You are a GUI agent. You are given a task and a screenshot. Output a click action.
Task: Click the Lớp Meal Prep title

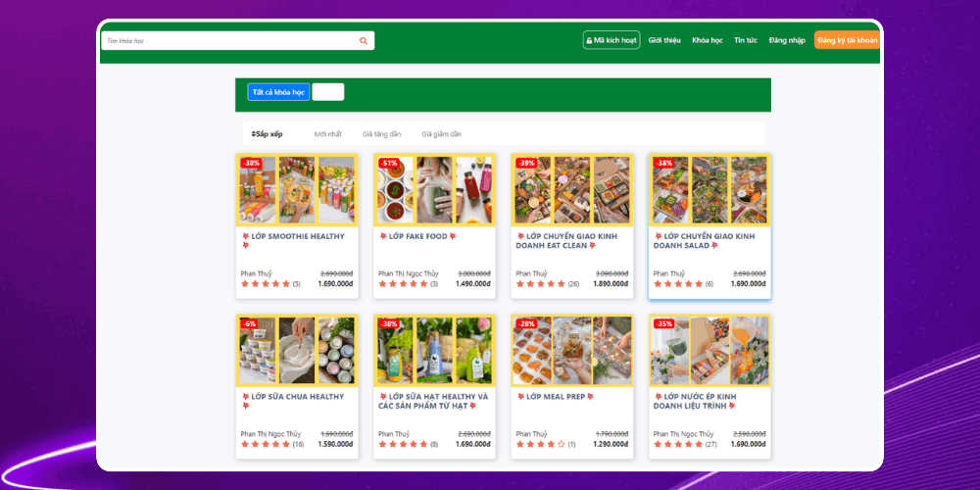pos(555,397)
